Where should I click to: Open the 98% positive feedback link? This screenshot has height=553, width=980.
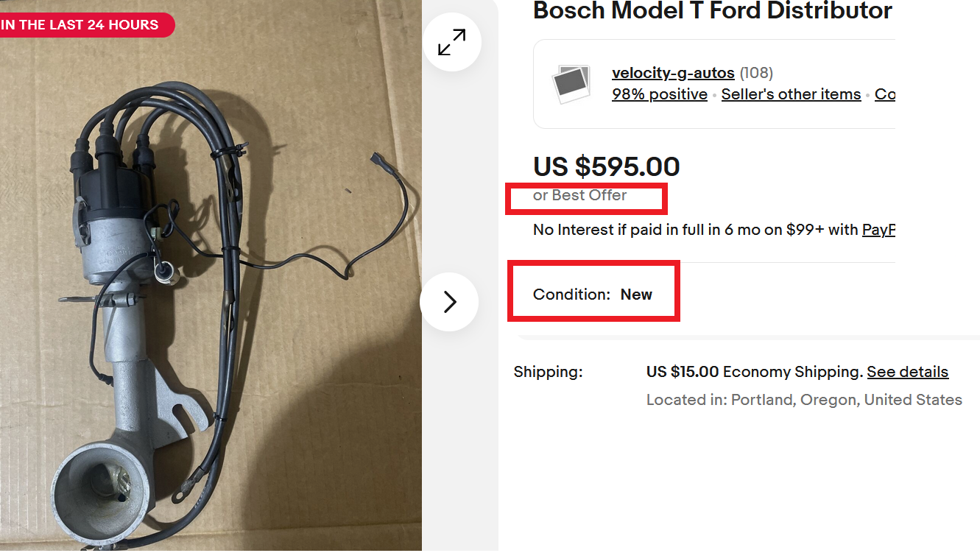tap(659, 94)
